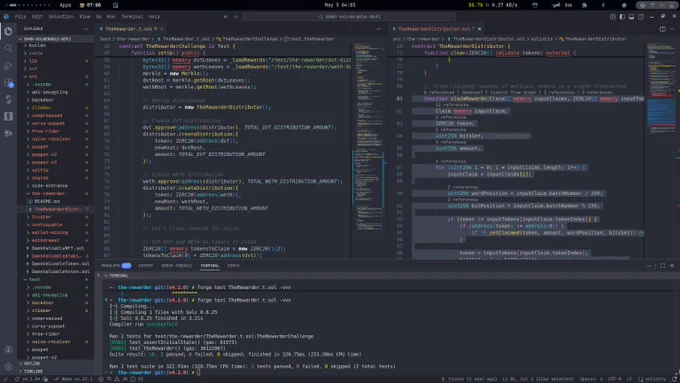This screenshot has height=383, width=680.
Task: Switch to Output panel tab
Action: (x=146, y=265)
